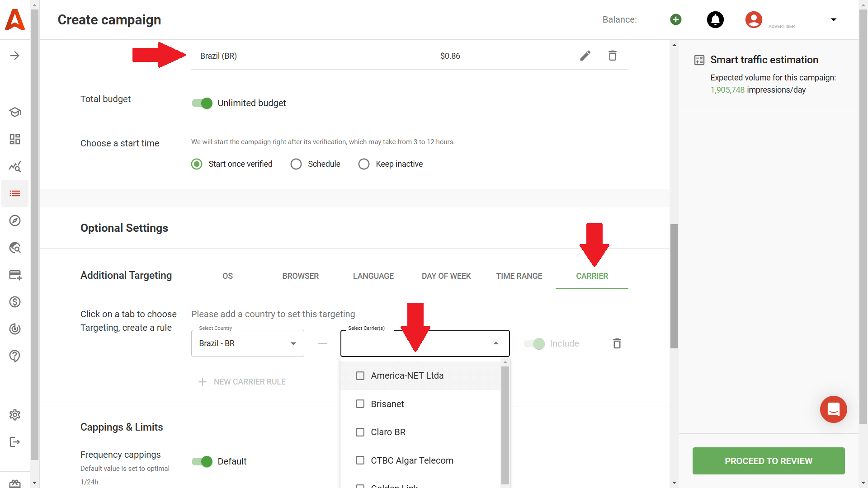Screen dimensions: 868x488
Task: Click the notification bell icon
Action: [x=715, y=19]
